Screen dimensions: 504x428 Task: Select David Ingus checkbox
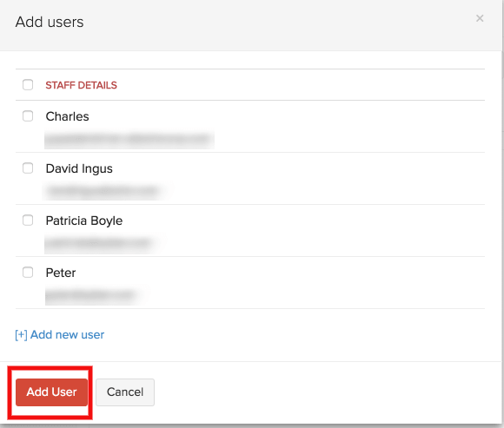click(28, 168)
